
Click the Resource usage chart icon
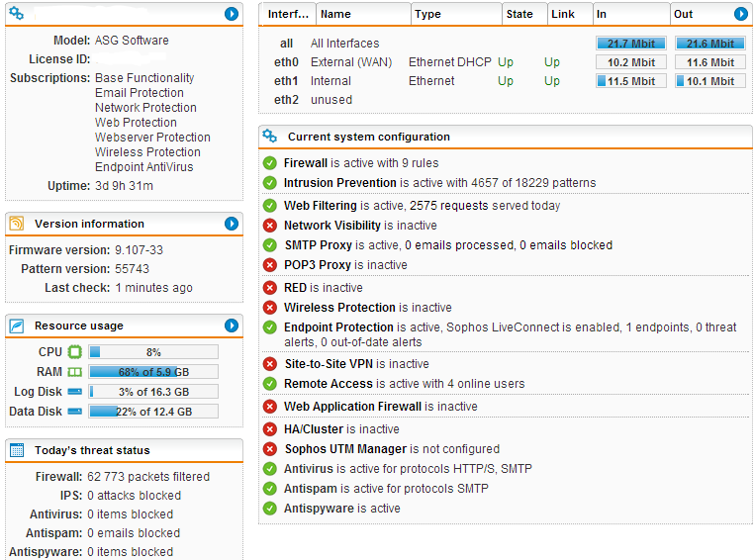point(17,326)
